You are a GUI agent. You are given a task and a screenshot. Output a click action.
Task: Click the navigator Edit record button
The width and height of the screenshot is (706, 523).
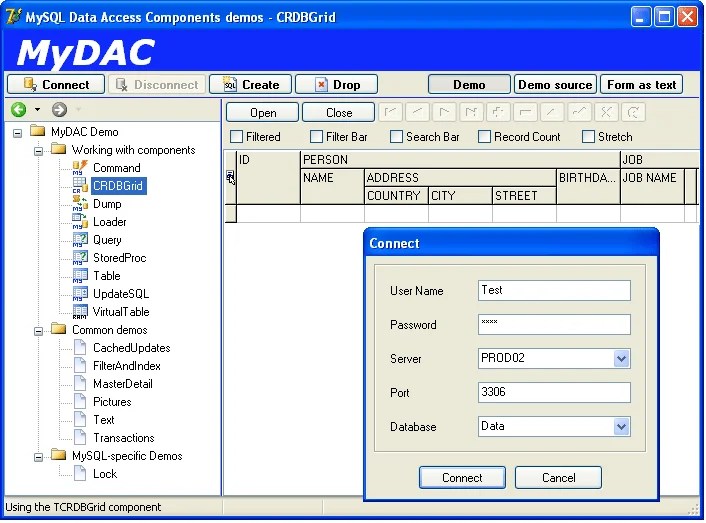point(552,113)
